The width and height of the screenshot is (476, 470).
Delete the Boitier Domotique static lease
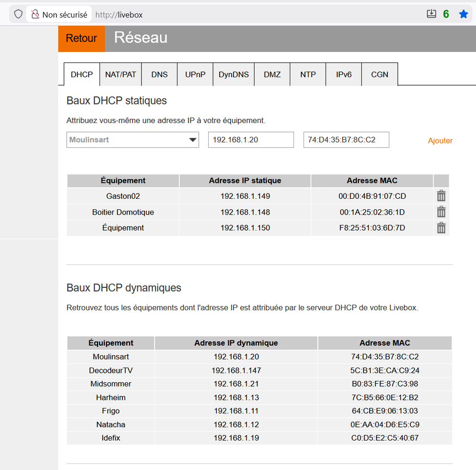tap(441, 212)
